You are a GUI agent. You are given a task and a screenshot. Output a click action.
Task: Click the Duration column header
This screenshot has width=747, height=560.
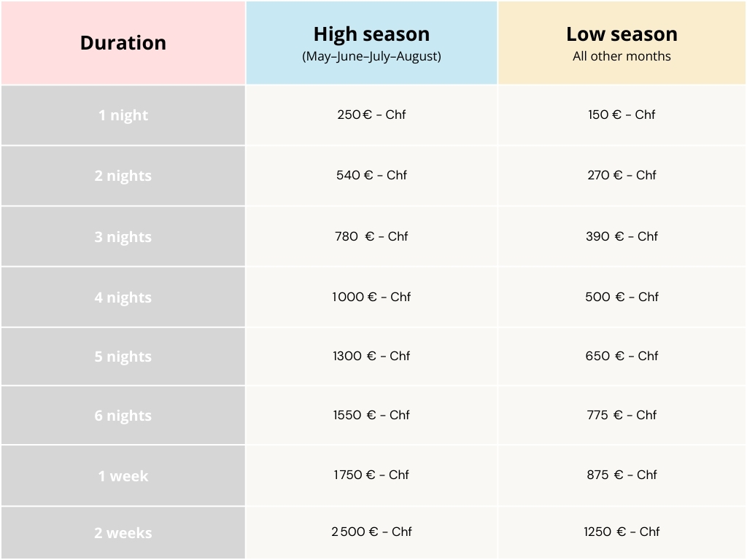click(123, 43)
